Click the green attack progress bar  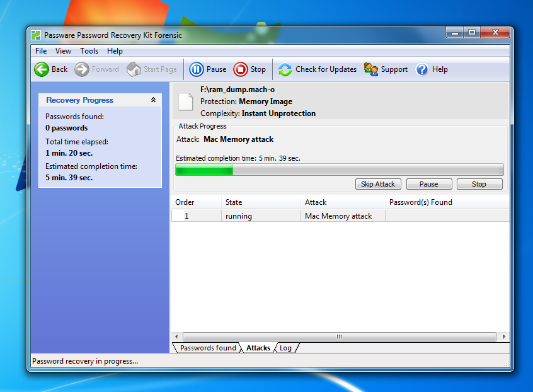[204, 170]
